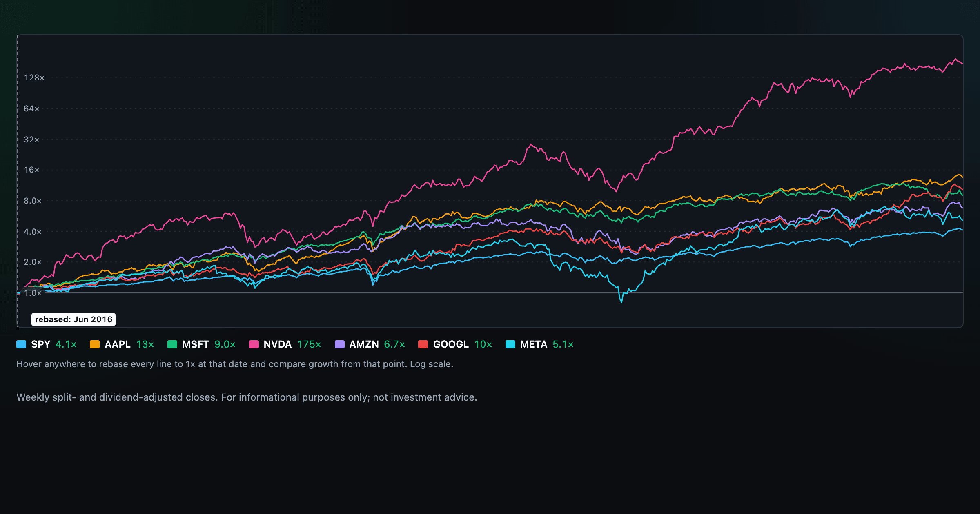
Task: Click the 128× axis label
Action: click(x=34, y=78)
